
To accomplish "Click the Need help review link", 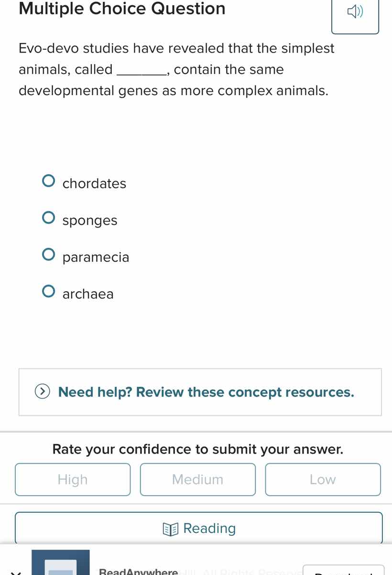I will tap(206, 392).
